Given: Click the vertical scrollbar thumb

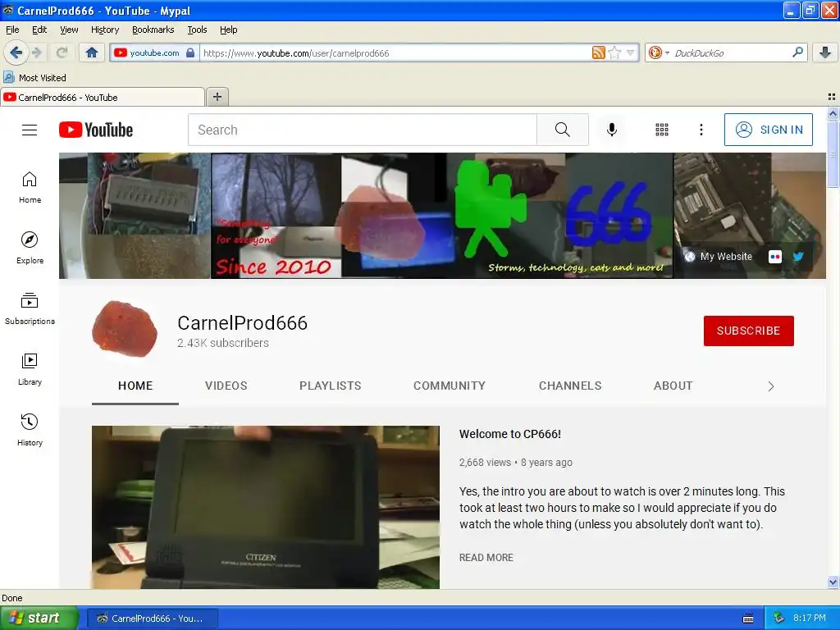Looking at the screenshot, I should coord(833,153).
